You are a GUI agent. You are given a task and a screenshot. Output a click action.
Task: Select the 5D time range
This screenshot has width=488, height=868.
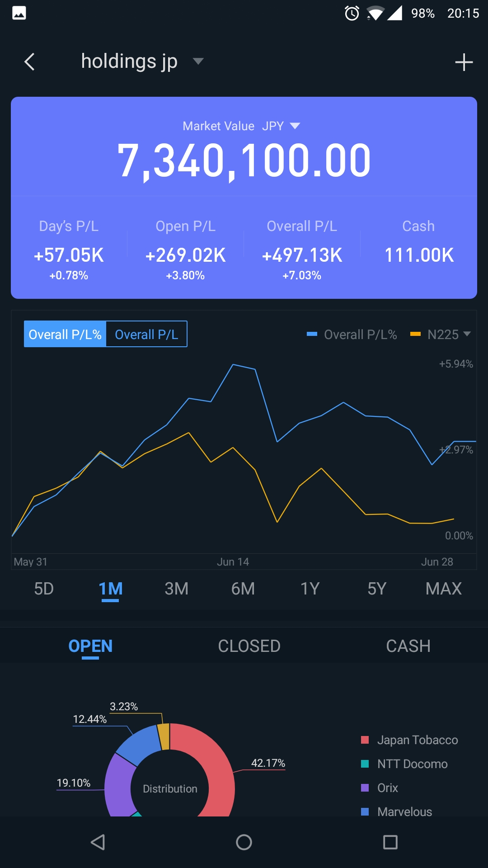click(x=44, y=589)
